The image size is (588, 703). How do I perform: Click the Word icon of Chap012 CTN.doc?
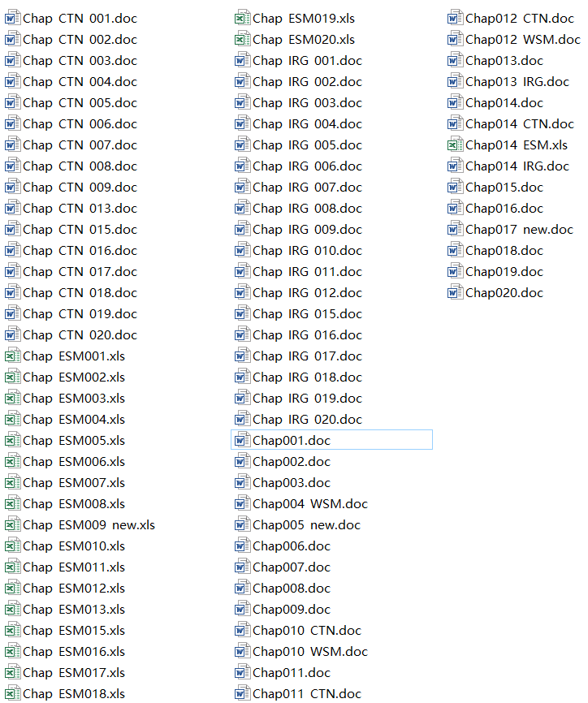coord(455,19)
